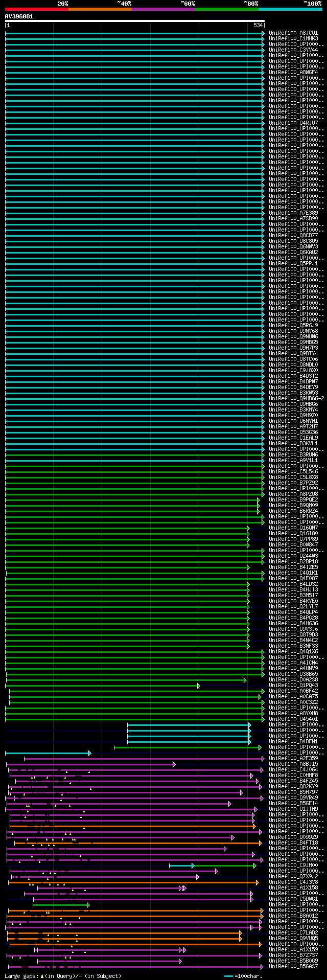Select the UniRef100_Q9HBG5 label
Screen dimensions: 327x980
293,342
